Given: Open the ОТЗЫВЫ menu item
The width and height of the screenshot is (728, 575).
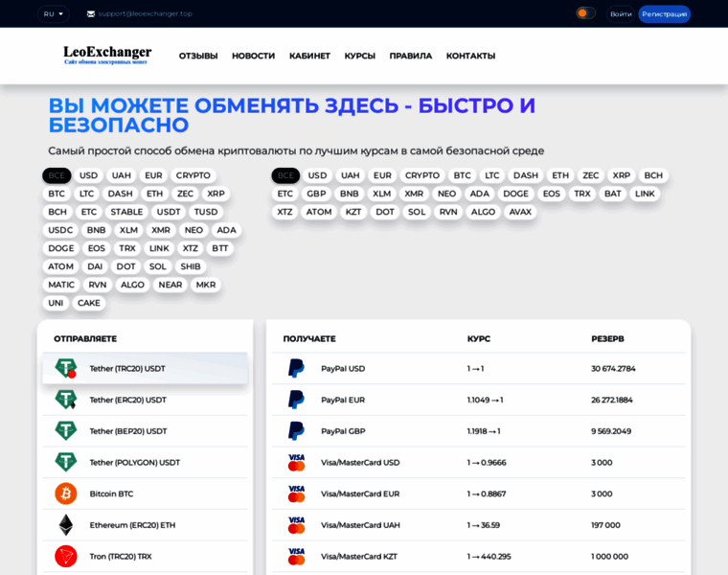Looking at the screenshot, I should tap(198, 56).
